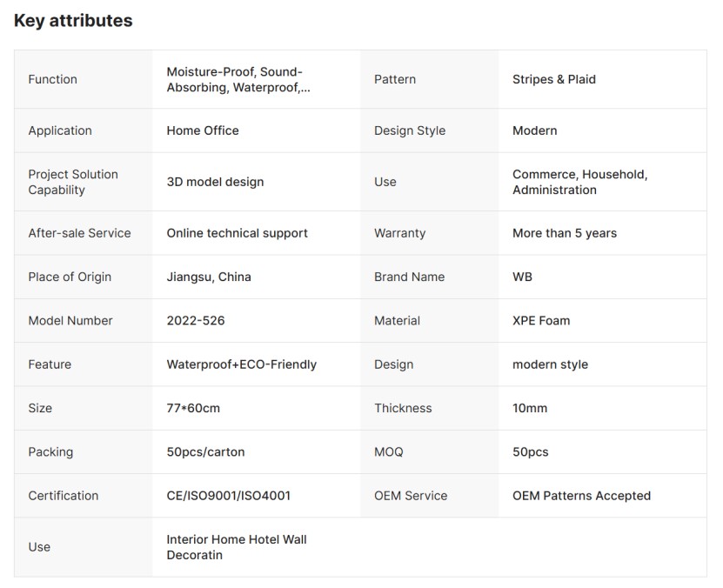The width and height of the screenshot is (723, 588).
Task: Click the "50pcs/carton" packing value
Action: (205, 451)
